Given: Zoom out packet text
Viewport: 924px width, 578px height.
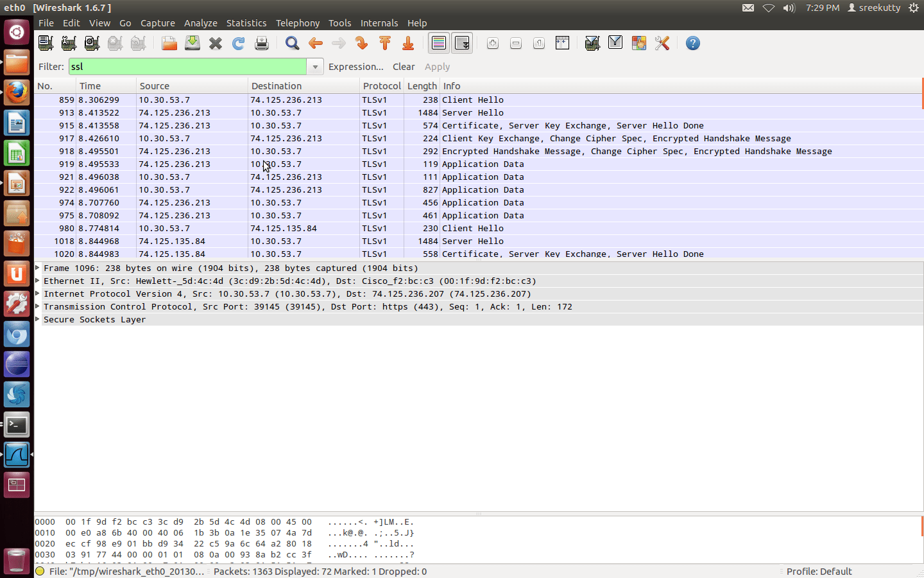Looking at the screenshot, I should coord(516,43).
